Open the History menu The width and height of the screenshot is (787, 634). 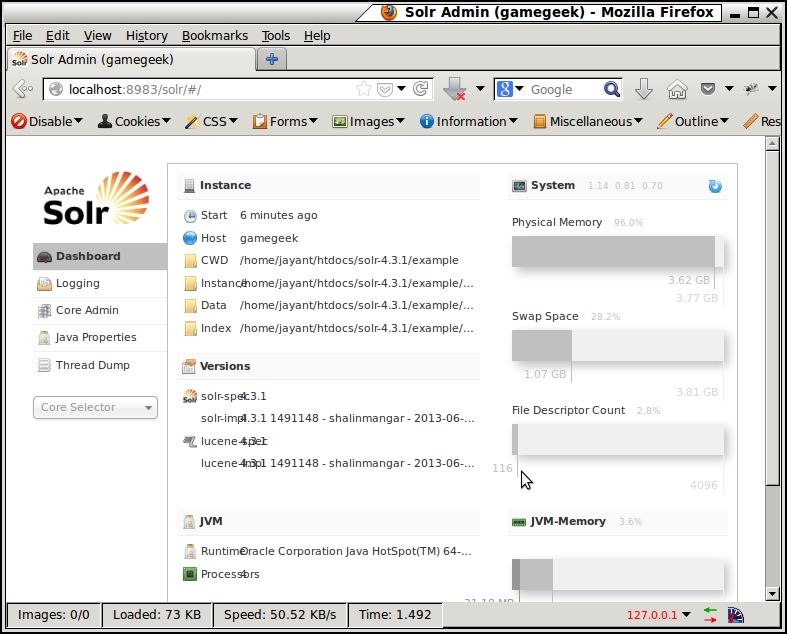(x=147, y=36)
